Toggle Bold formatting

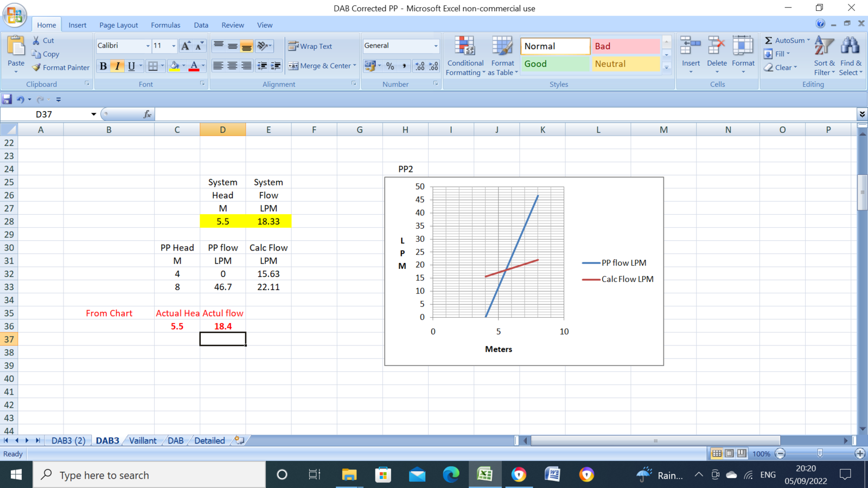click(x=103, y=66)
